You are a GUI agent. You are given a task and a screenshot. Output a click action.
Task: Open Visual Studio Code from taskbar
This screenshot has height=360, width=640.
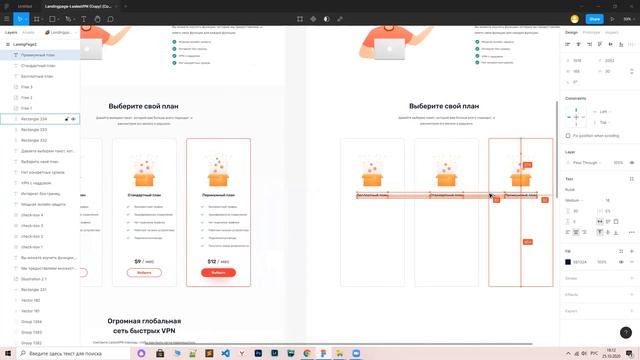(x=225, y=353)
